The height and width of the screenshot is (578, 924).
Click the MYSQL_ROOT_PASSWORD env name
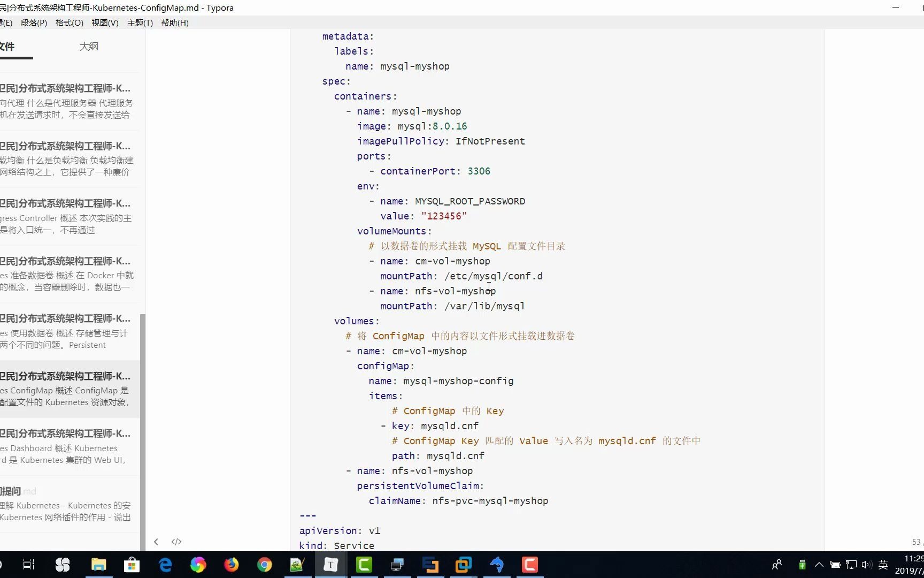(x=470, y=201)
